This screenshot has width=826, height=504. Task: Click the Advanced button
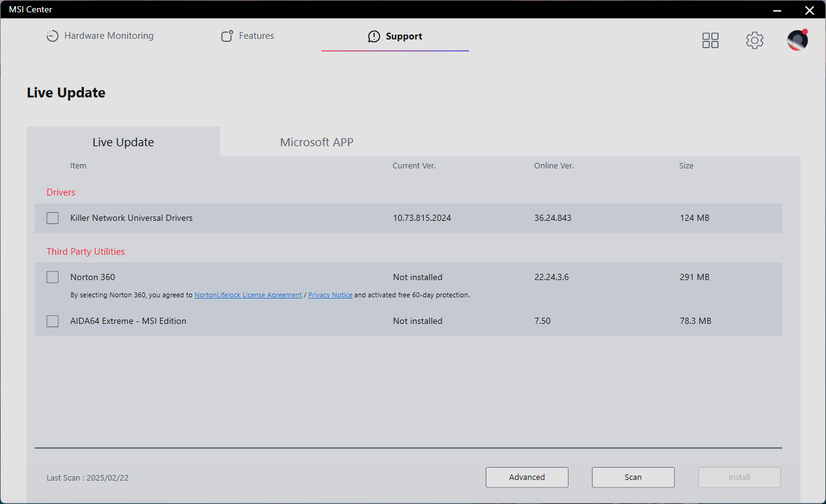click(x=527, y=477)
